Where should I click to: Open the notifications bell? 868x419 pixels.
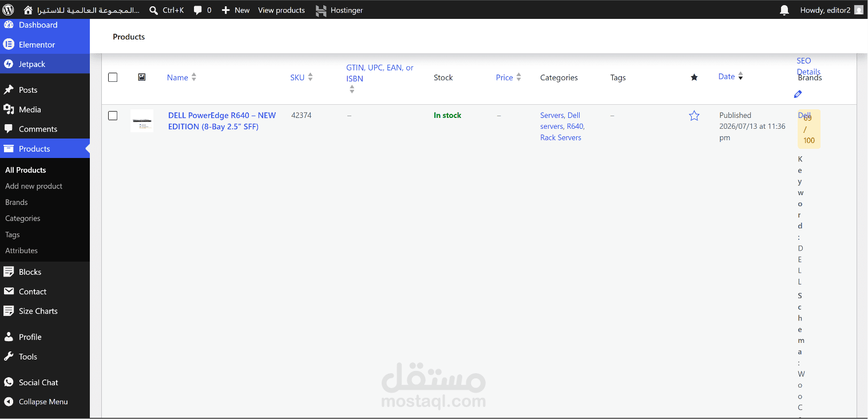tap(784, 10)
